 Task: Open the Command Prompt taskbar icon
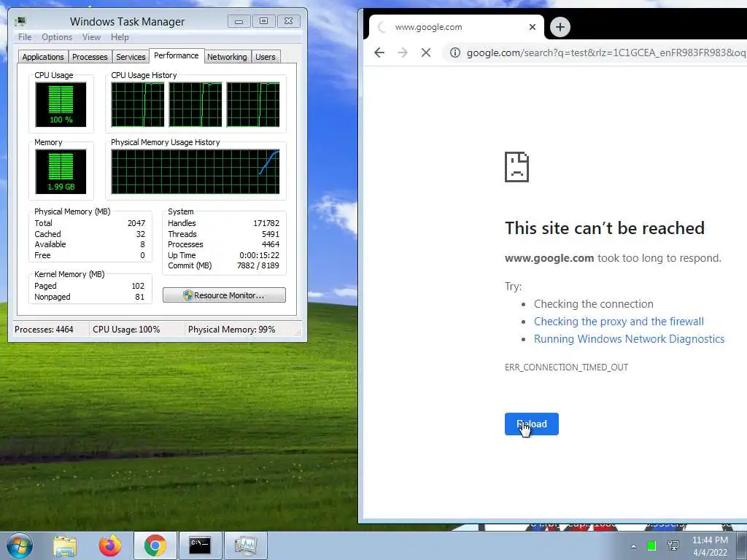(x=200, y=545)
